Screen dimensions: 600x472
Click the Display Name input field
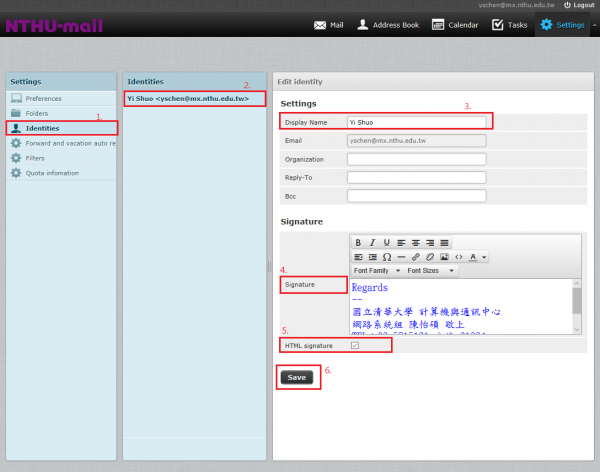(416, 122)
